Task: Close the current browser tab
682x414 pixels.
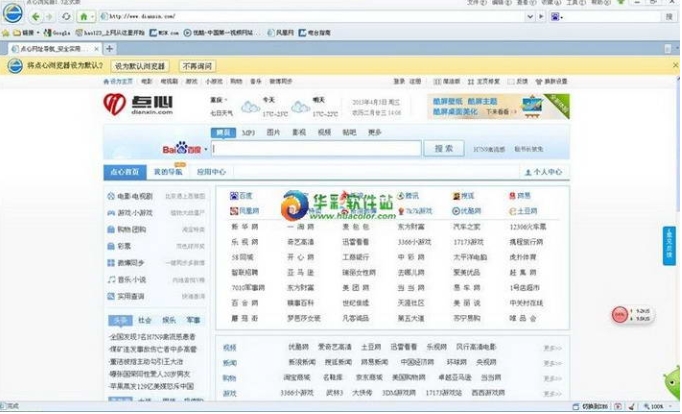Action: (96, 49)
